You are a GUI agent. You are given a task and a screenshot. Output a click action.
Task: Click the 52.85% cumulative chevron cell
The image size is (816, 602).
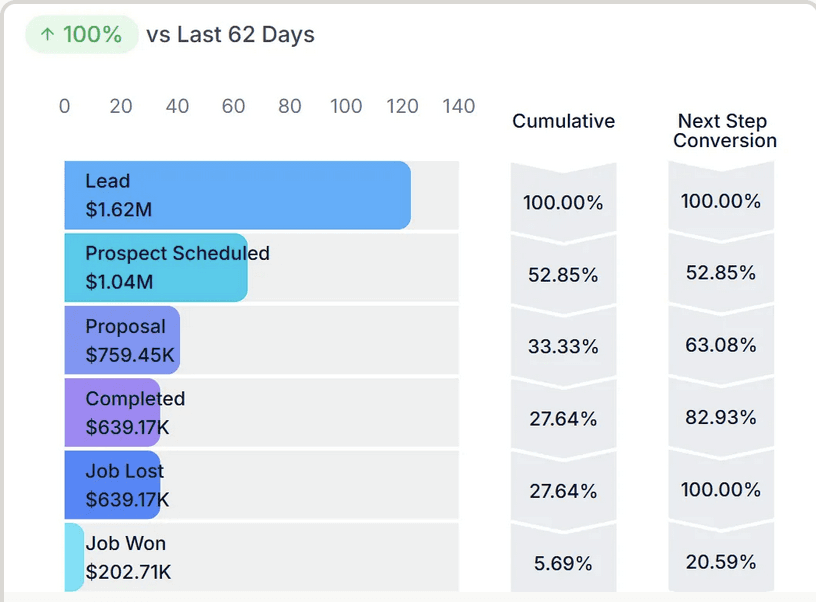564,274
